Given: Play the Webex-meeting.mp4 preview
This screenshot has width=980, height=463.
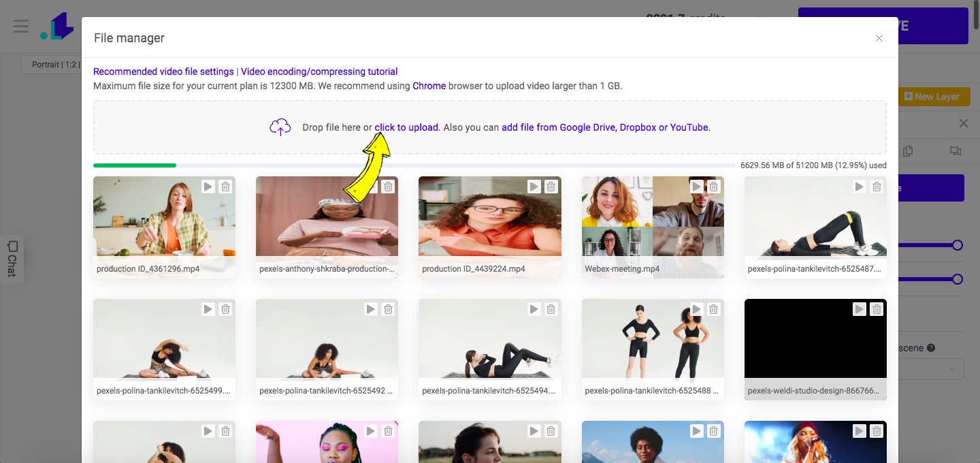Looking at the screenshot, I should click(x=696, y=186).
